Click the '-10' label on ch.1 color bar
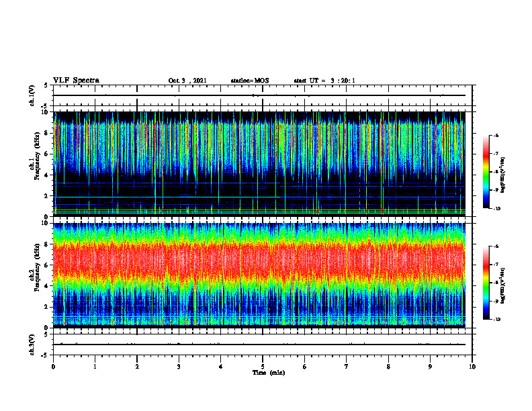Viewport: 532px width, 411px height. click(x=496, y=208)
